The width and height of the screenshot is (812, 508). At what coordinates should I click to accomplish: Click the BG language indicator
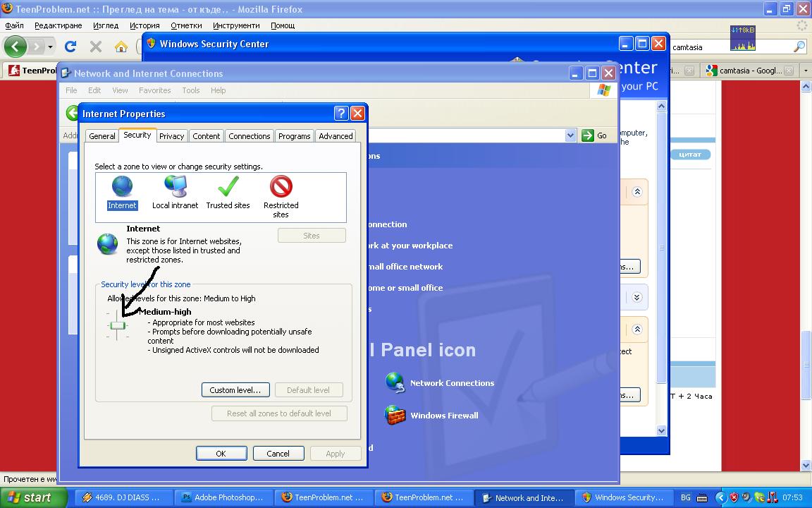685,497
